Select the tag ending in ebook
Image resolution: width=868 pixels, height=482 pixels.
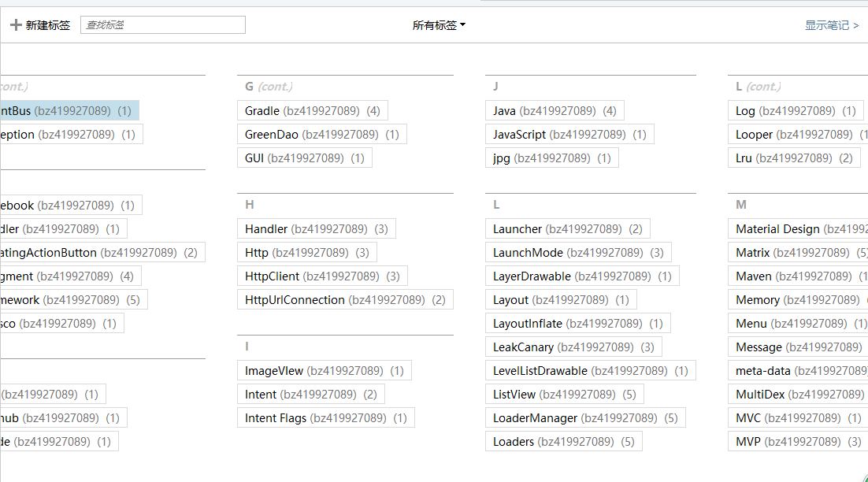71,206
